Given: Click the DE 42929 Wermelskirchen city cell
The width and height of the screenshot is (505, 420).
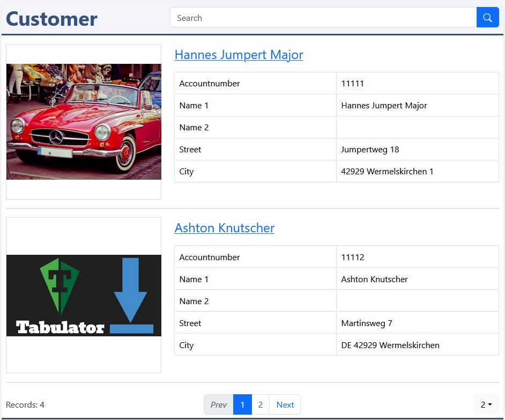Looking at the screenshot, I should [x=417, y=345].
